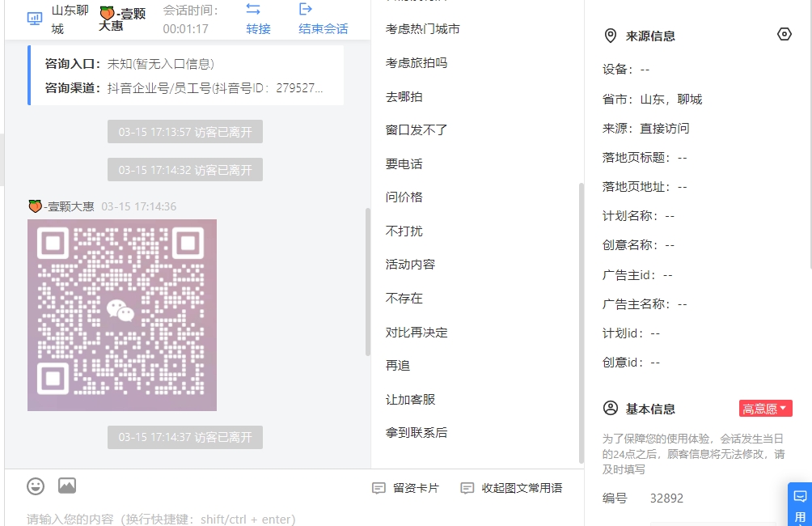The height and width of the screenshot is (526, 812).
Task: Click the 广告主名称 row
Action: pyautogui.click(x=645, y=304)
